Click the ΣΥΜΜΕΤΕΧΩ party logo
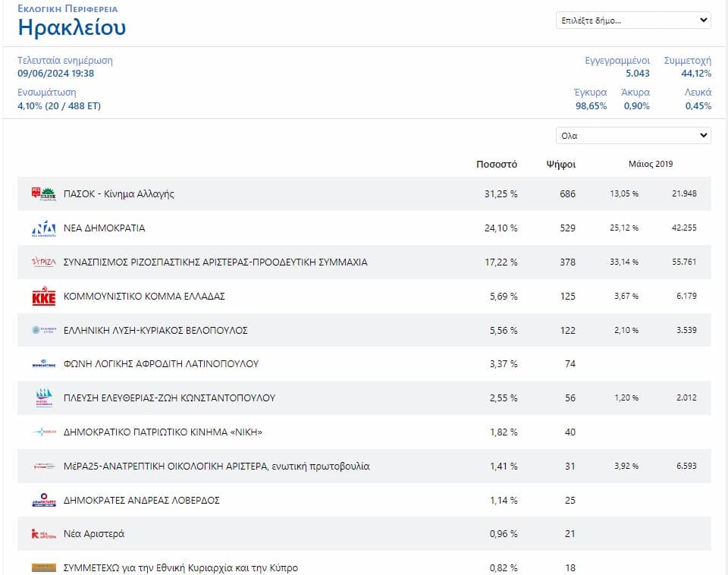The image size is (728, 575). click(x=44, y=567)
